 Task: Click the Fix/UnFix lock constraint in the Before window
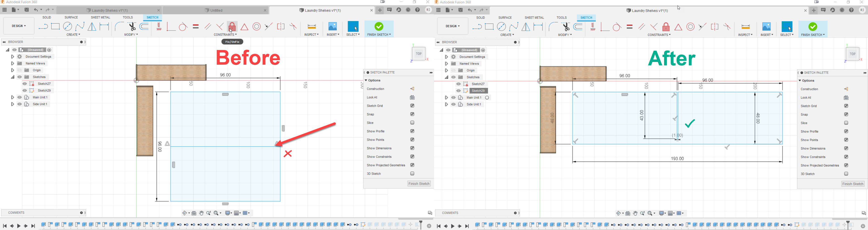(232, 26)
